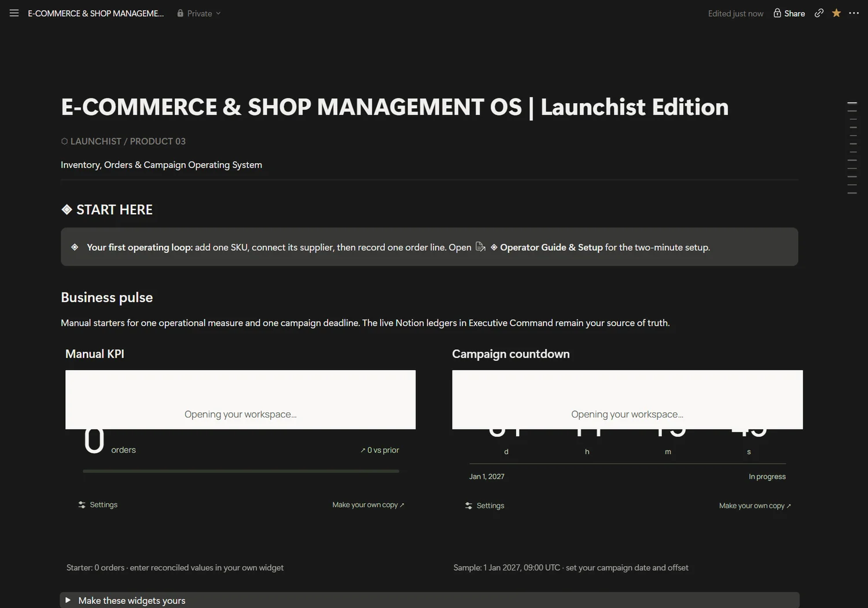Toggle the favorite star icon
This screenshot has width=868, height=608.
(836, 13)
